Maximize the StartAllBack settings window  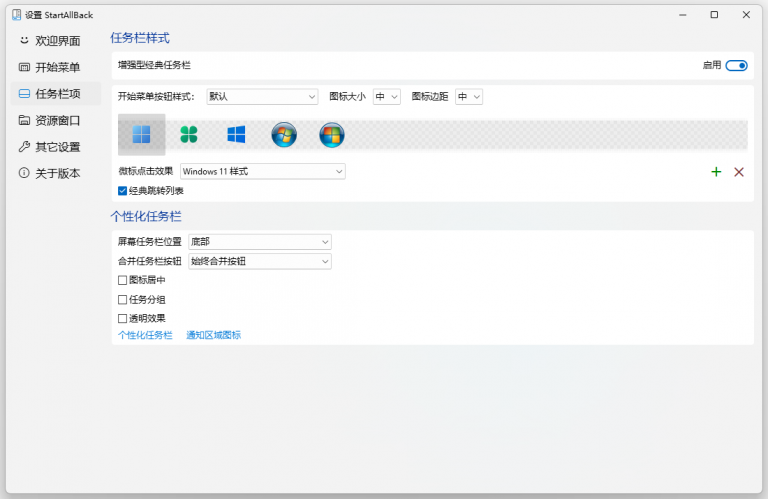pos(714,15)
